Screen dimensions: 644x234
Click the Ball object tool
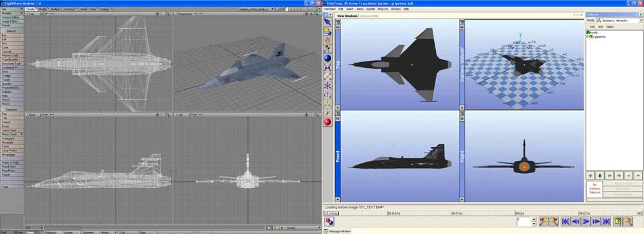[12, 39]
